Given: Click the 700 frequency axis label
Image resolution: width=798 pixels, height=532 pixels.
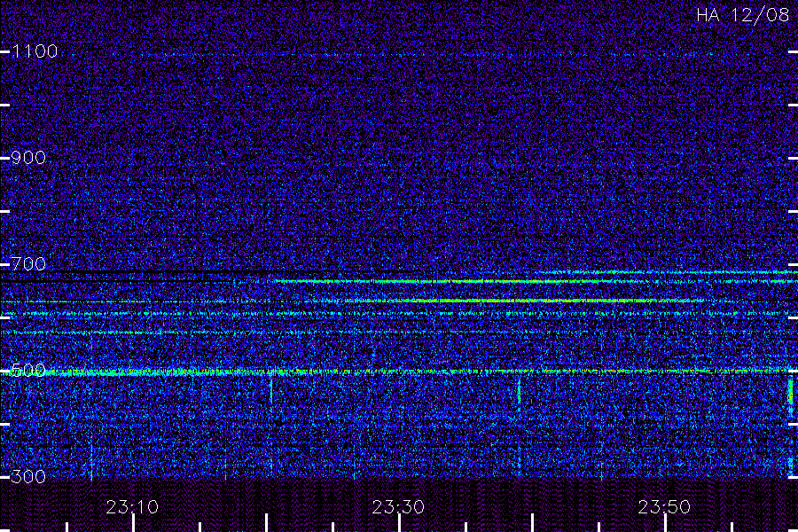Looking at the screenshot, I should [28, 264].
